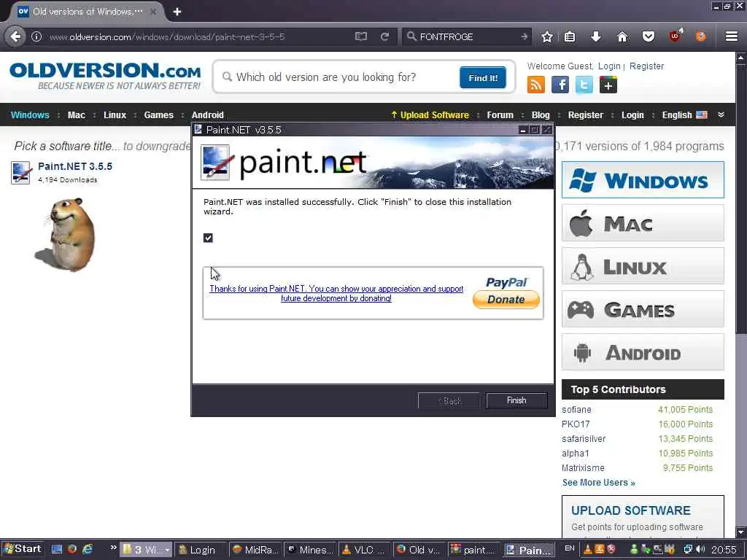Click the Find It! search button
Viewport: 747px width, 560px height.
tap(483, 77)
